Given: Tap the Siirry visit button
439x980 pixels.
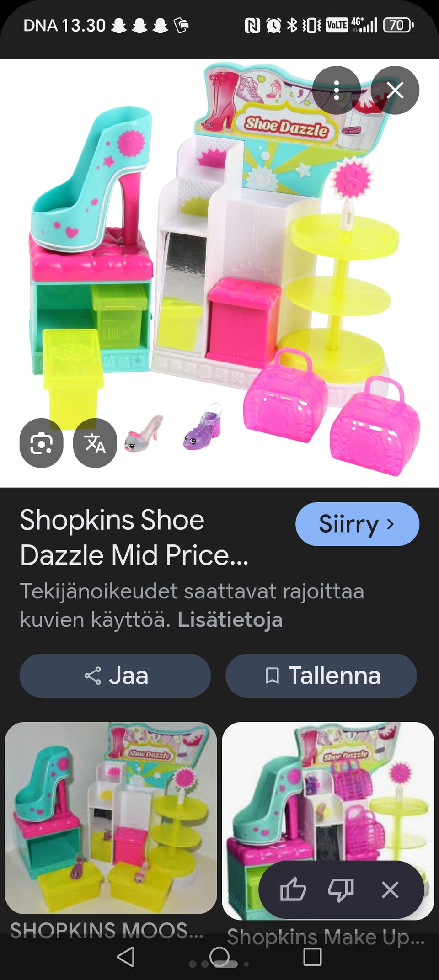Looking at the screenshot, I should (357, 524).
